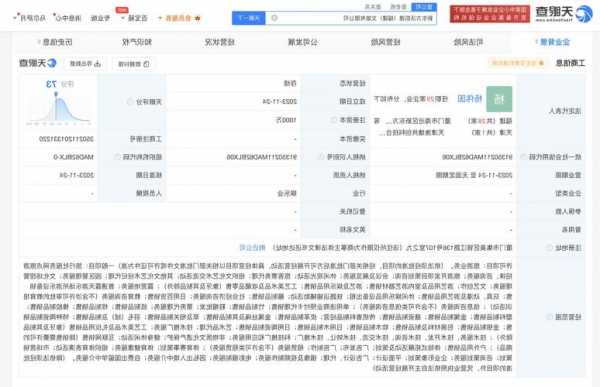Click the help icon beside 经营范围
This screenshot has width=600, height=387.
(x=549, y=317)
